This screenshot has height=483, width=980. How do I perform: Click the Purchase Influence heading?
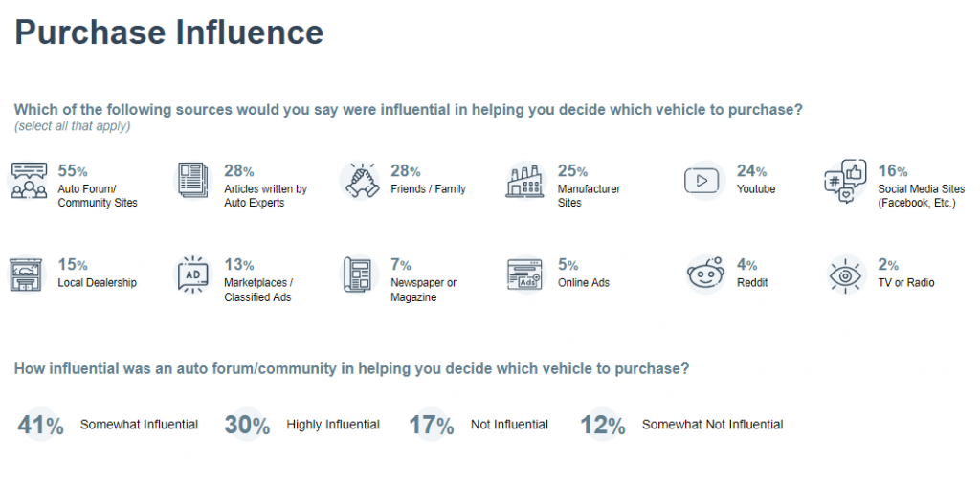point(168,33)
